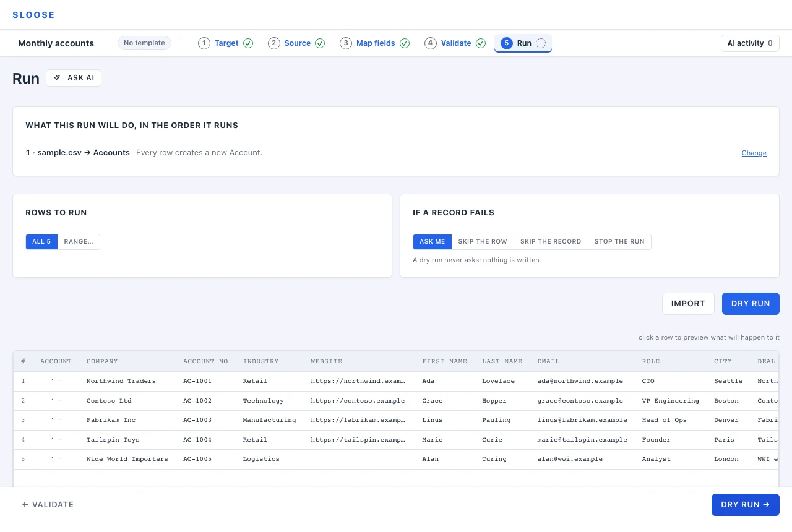This screenshot has width=792, height=532.
Task: Choose SKIP THE ROW option
Action: (483, 242)
